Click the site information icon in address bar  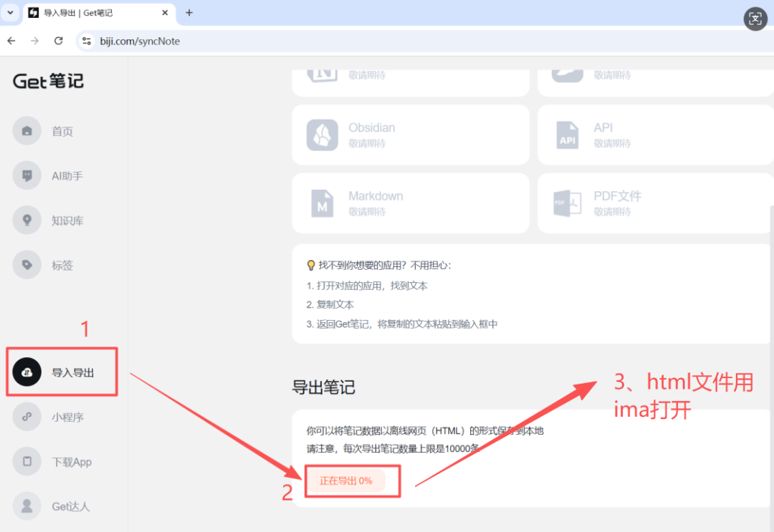86,41
